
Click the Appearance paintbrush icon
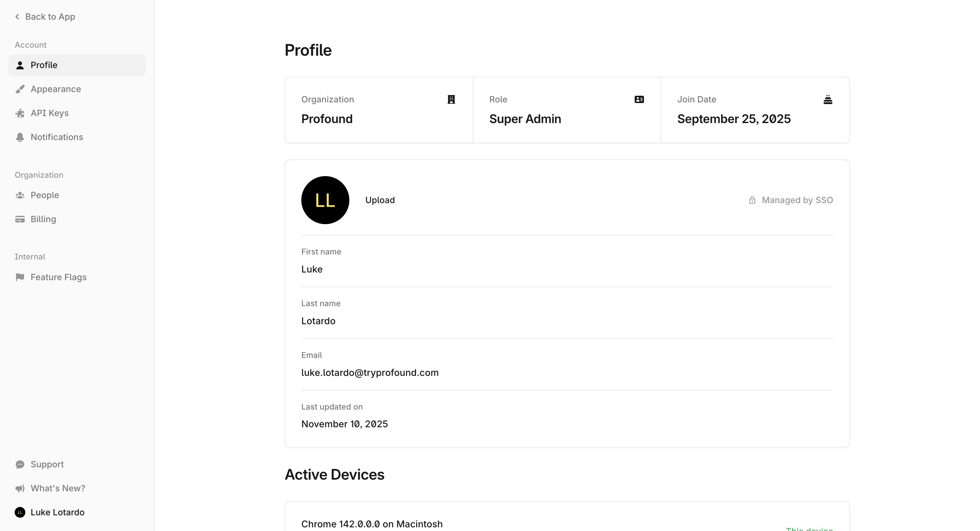tap(20, 89)
